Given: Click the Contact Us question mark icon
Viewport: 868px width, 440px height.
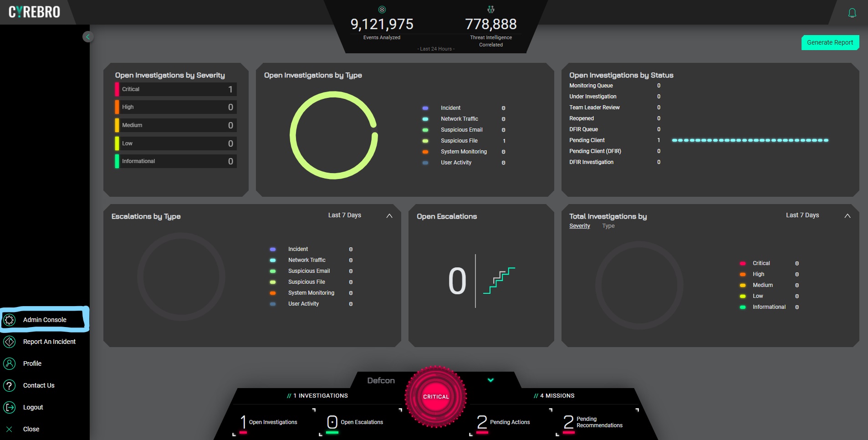Looking at the screenshot, I should point(10,385).
